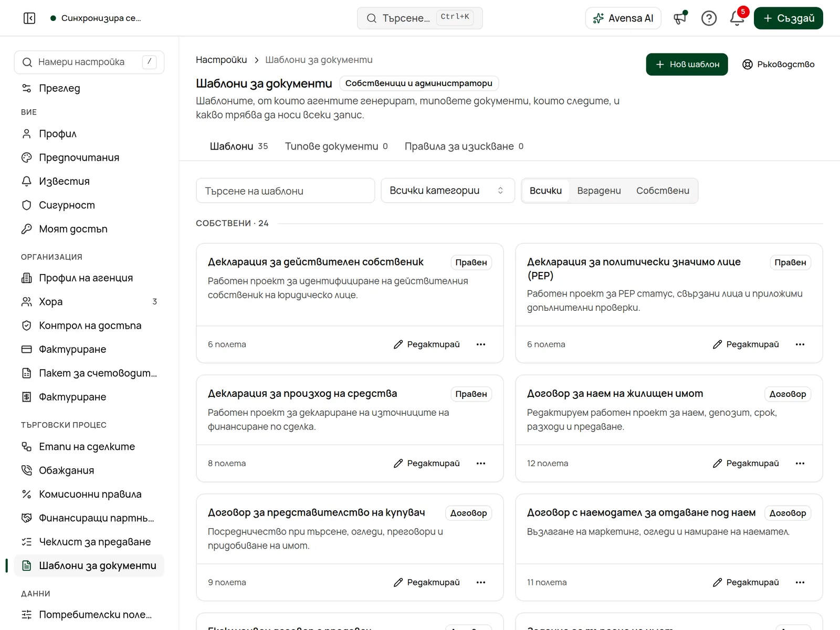
Task: Open Хора sidebar item
Action: click(x=89, y=301)
